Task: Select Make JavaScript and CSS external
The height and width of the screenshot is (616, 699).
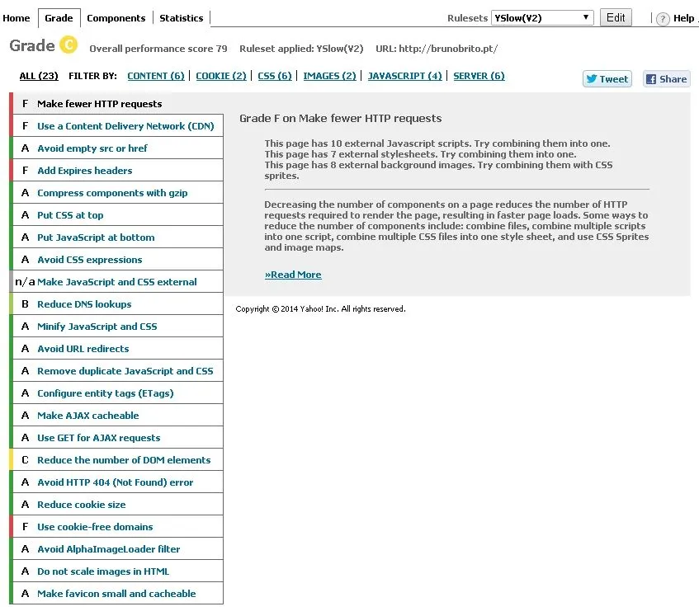Action: click(x=118, y=282)
